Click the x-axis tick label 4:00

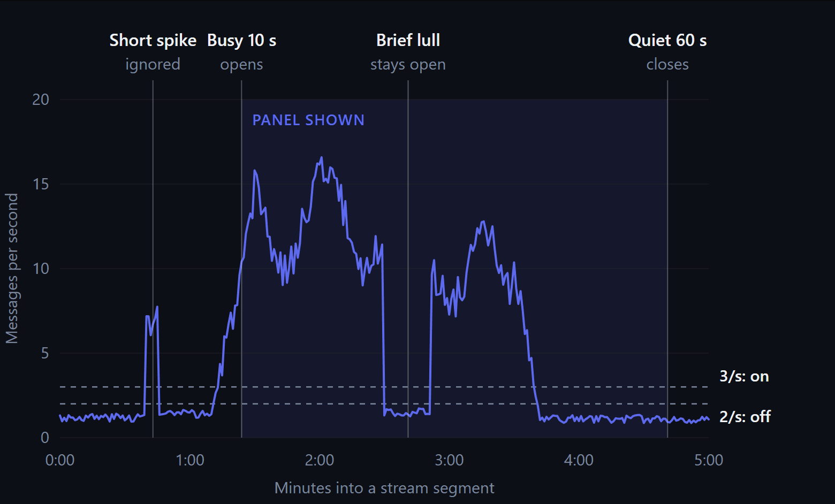579,460
